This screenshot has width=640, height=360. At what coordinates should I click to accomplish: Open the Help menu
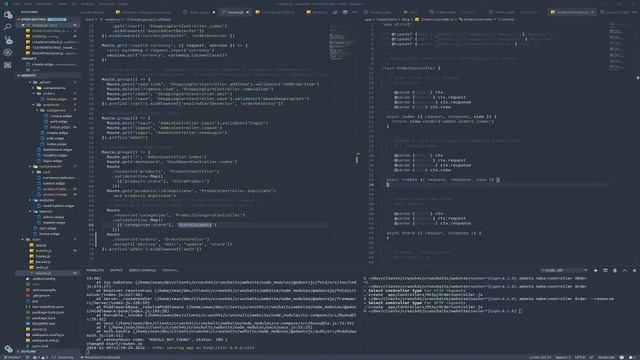[x=123, y=4]
